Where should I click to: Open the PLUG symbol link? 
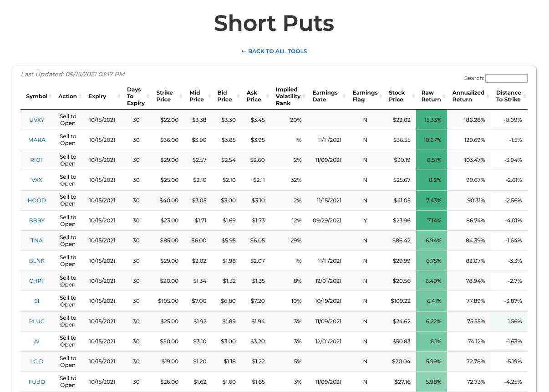(x=37, y=322)
